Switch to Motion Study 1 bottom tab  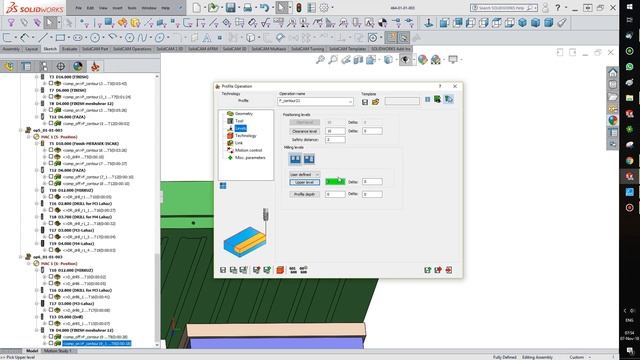[58, 351]
